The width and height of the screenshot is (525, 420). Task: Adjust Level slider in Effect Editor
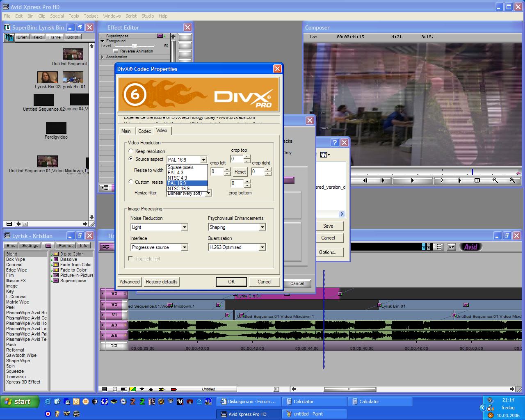(x=134, y=46)
